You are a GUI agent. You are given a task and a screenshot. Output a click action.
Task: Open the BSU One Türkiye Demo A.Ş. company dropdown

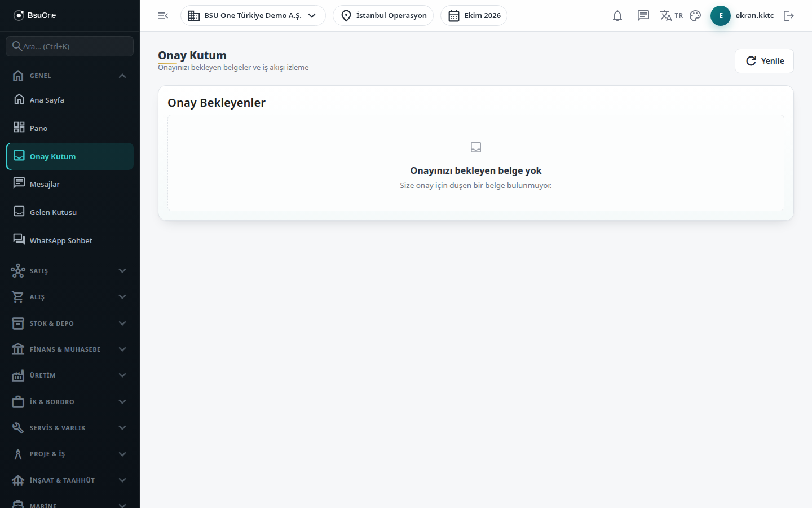coord(253,16)
